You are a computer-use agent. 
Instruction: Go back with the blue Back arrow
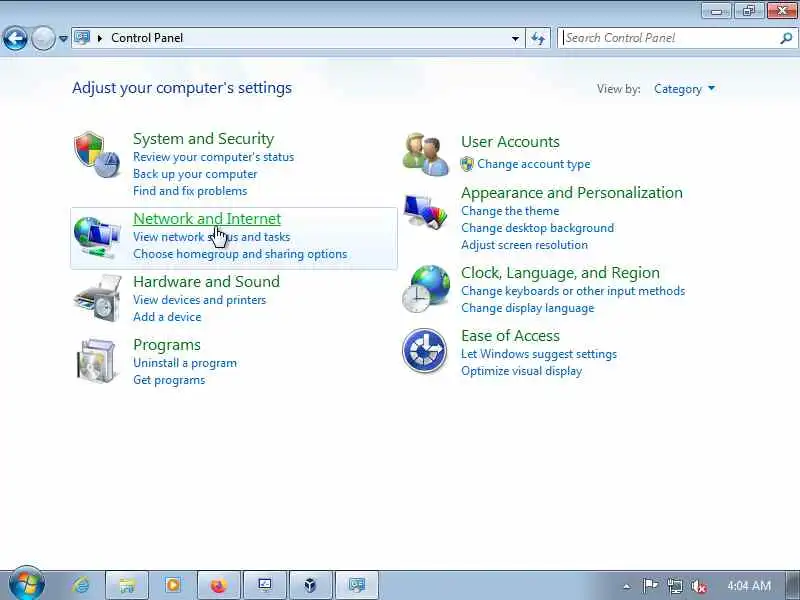pyautogui.click(x=15, y=38)
